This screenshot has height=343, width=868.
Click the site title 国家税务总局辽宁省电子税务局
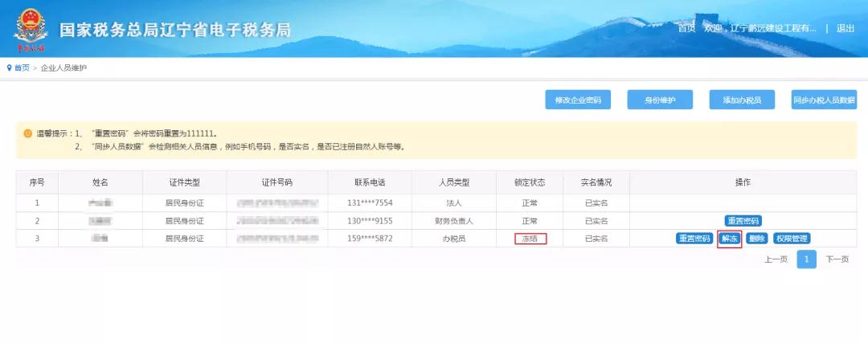click(175, 30)
